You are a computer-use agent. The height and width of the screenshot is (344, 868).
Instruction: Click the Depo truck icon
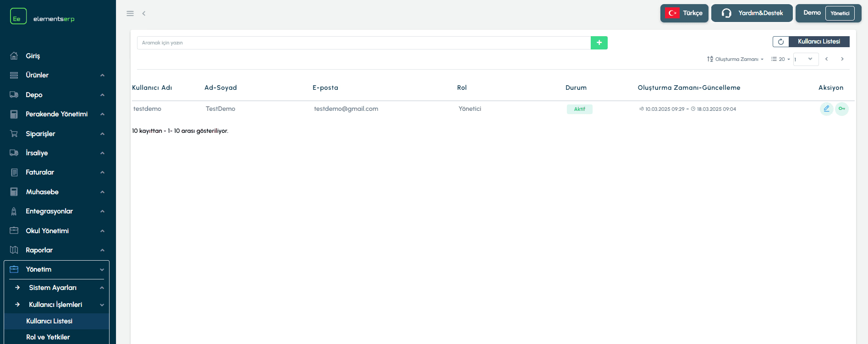(14, 94)
